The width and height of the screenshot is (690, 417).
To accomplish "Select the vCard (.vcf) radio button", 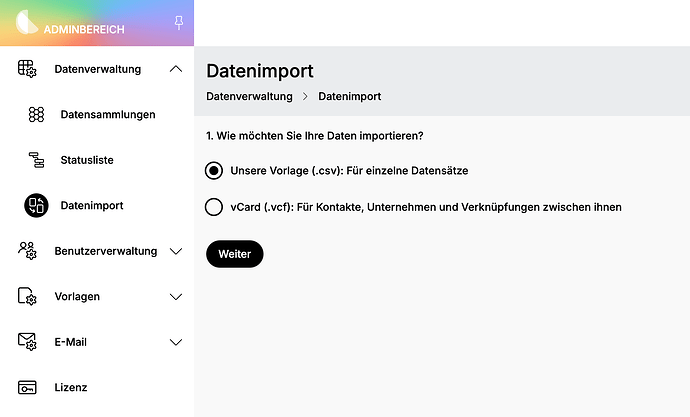I will pos(214,207).
